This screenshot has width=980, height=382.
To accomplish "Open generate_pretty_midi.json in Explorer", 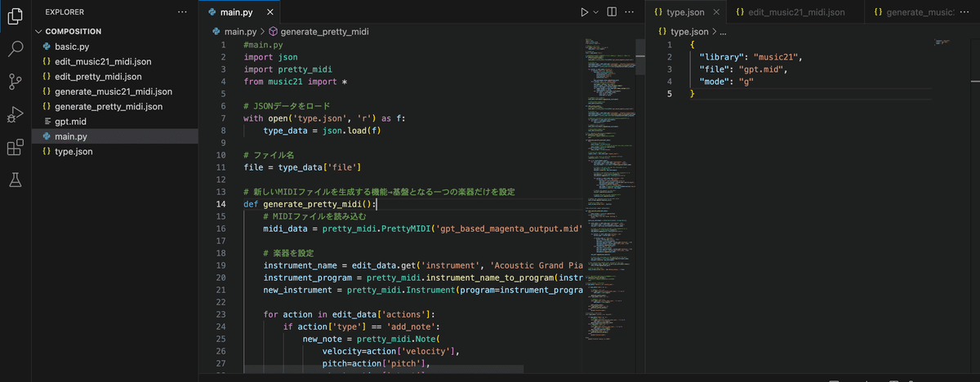I will [115, 106].
